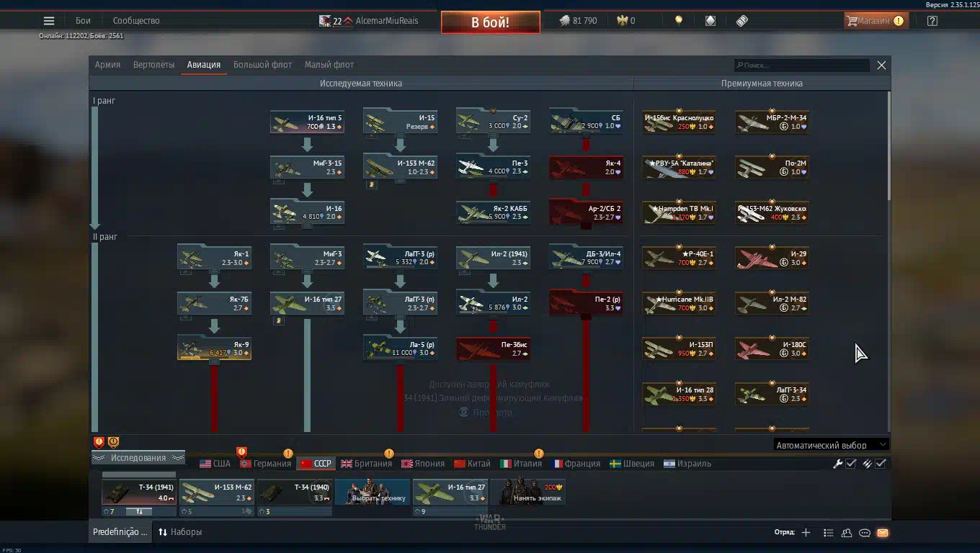
Task: Select the Су-2 aircraft card
Action: tap(494, 122)
